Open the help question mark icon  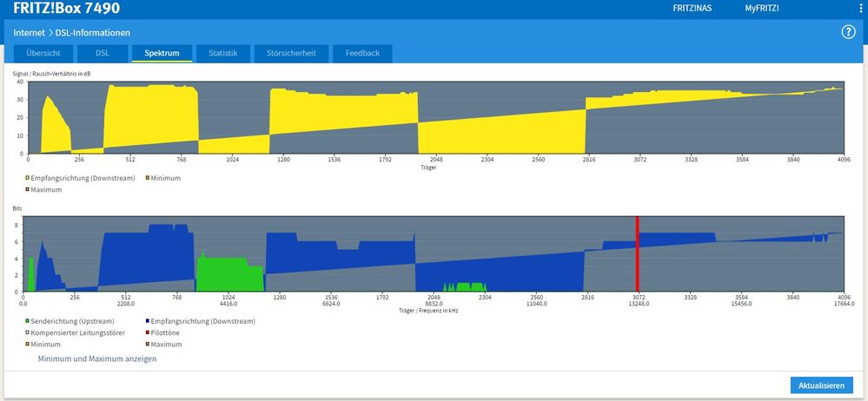click(848, 32)
